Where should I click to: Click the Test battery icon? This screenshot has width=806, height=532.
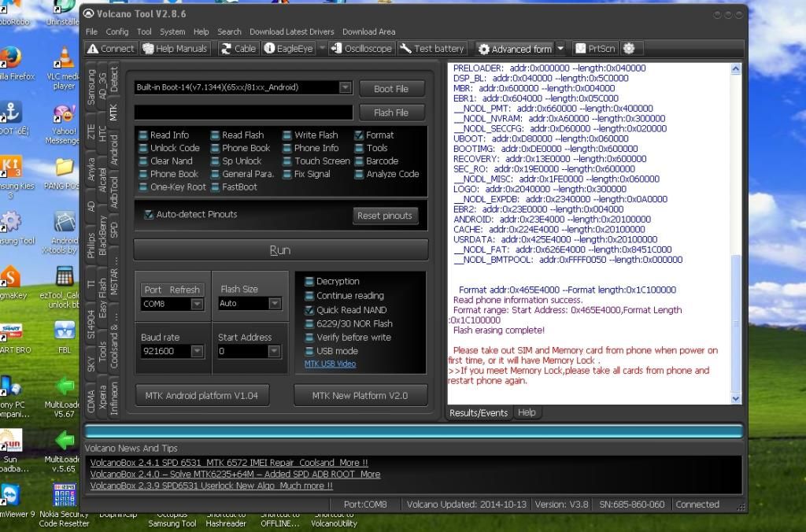432,49
